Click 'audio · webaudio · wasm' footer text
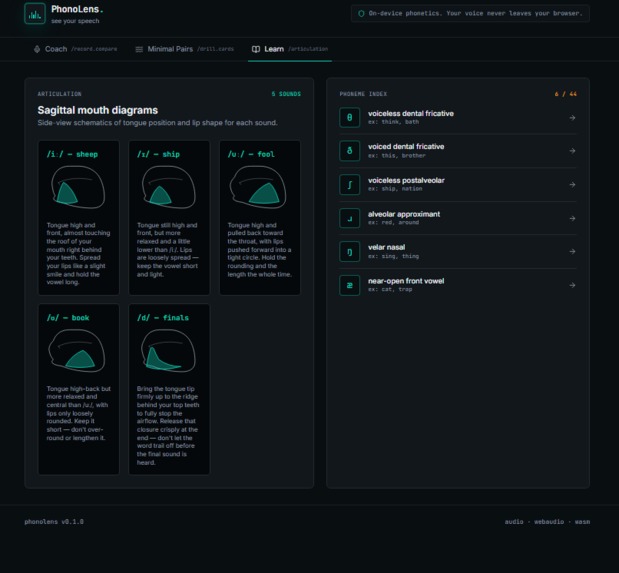619x573 pixels. point(547,522)
